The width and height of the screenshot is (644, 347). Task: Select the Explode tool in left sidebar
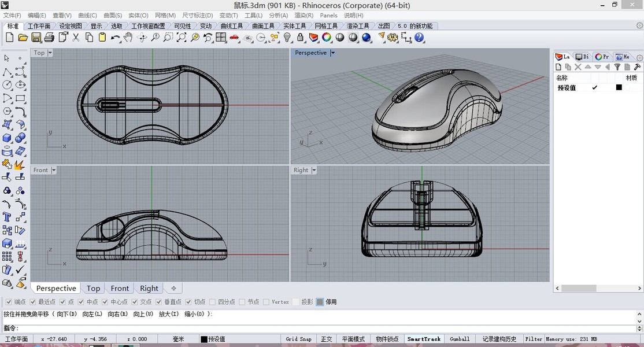point(20,164)
